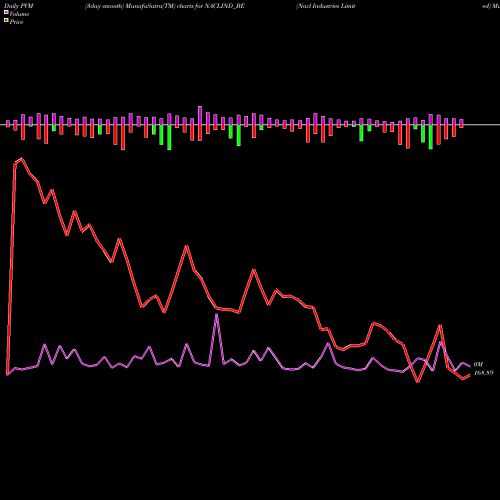500x500 pixels.
Task: Click the Price legend color swatch
Action: (6, 21)
